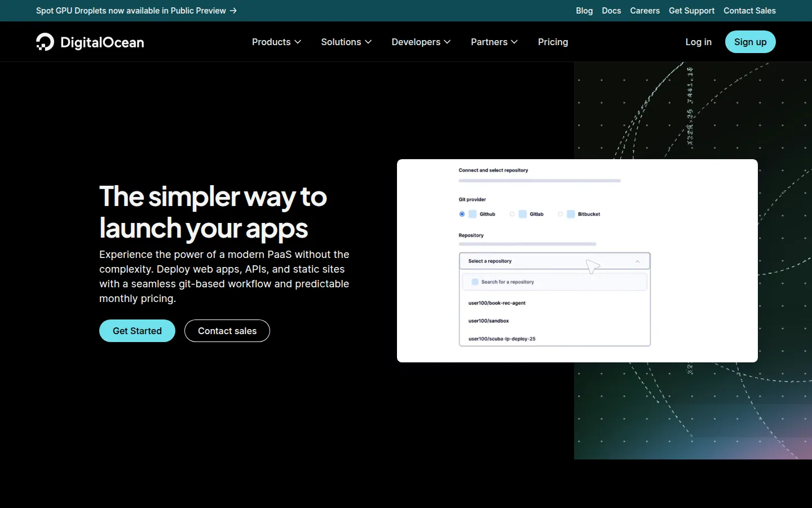Open the Solutions menu
Screen dimensions: 812x508
pyautogui.click(x=346, y=42)
